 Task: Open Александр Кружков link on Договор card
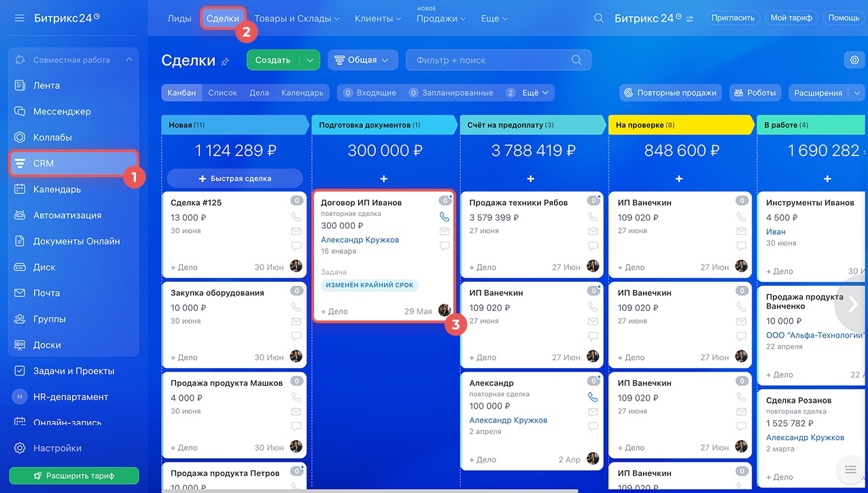pyautogui.click(x=360, y=240)
